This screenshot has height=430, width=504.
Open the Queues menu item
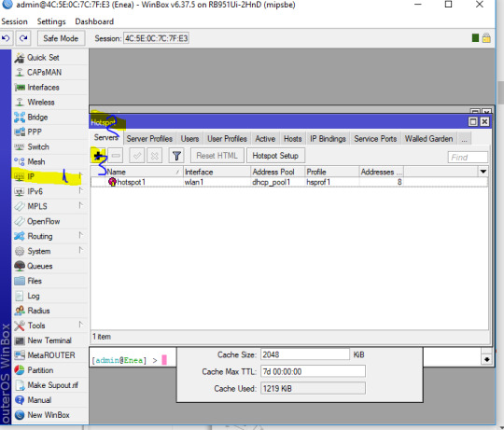[49, 266]
